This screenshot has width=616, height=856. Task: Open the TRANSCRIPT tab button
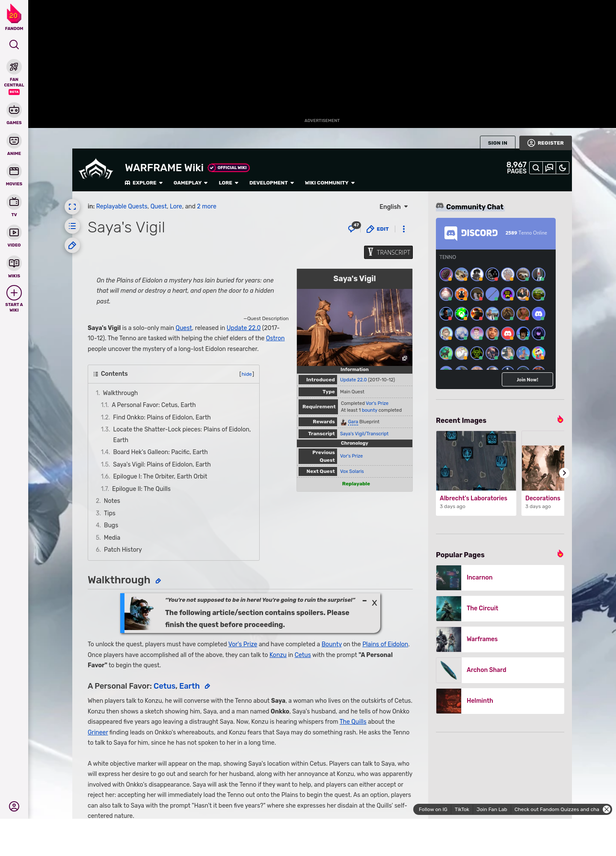pos(388,252)
